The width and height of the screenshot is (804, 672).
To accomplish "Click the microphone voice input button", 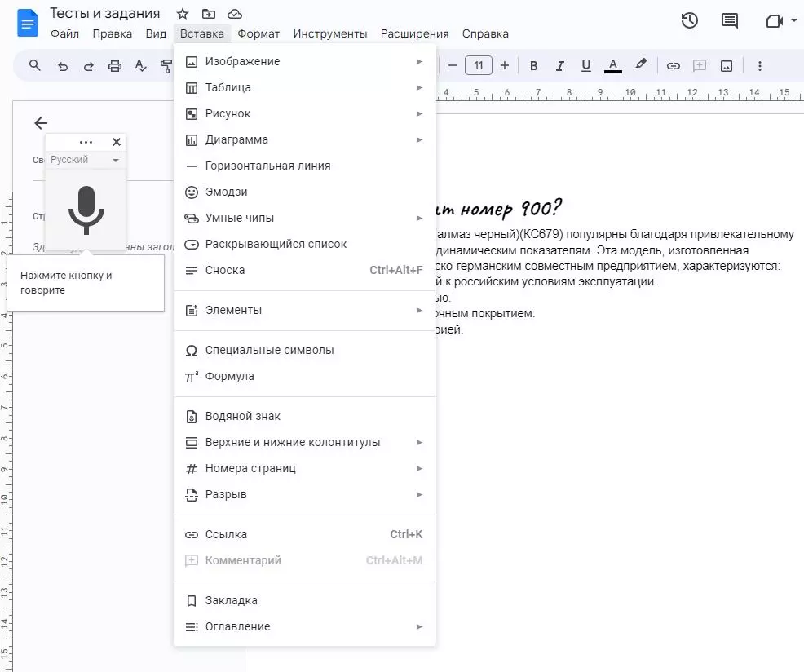I will [x=86, y=209].
